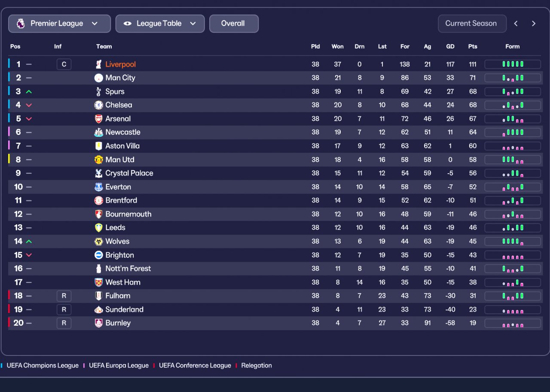Go to the previous season arrow
This screenshot has width=550, height=392.
click(x=516, y=24)
